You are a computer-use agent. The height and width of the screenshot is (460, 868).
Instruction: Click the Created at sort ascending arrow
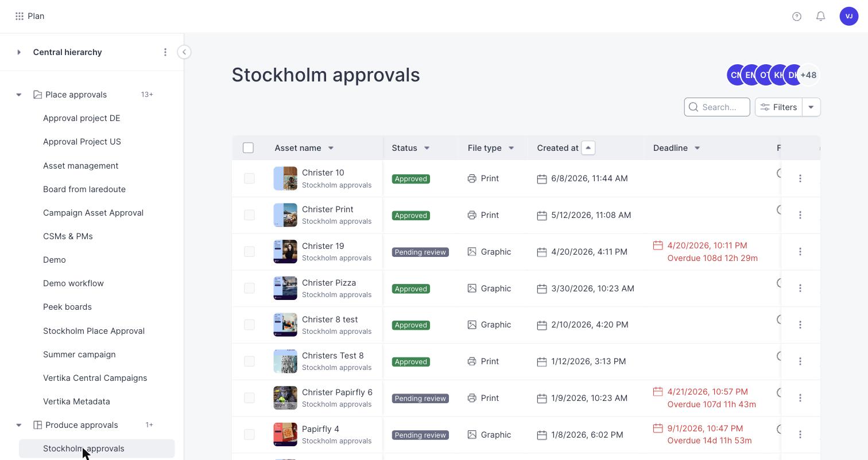coord(588,148)
